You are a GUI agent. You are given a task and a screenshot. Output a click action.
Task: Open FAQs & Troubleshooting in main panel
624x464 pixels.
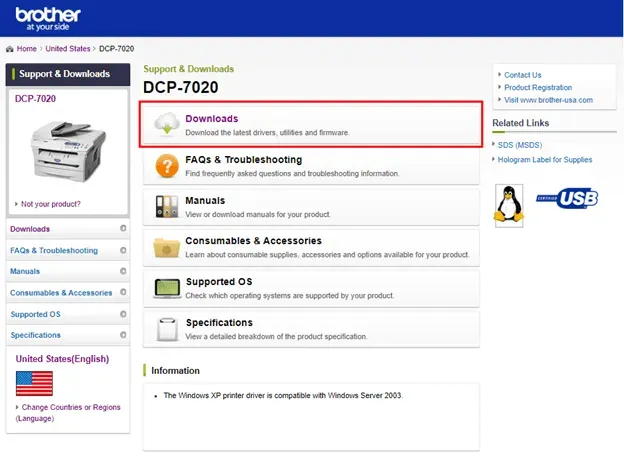[x=244, y=160]
